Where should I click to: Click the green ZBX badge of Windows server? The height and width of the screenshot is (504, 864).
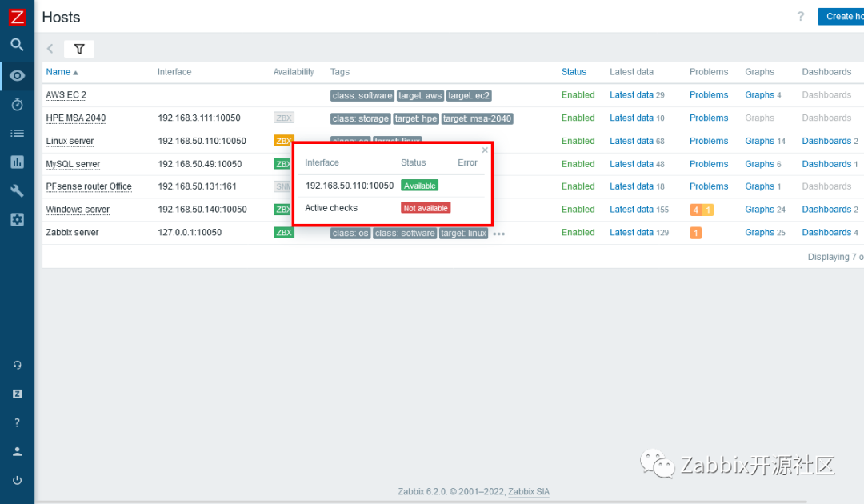pyautogui.click(x=282, y=210)
